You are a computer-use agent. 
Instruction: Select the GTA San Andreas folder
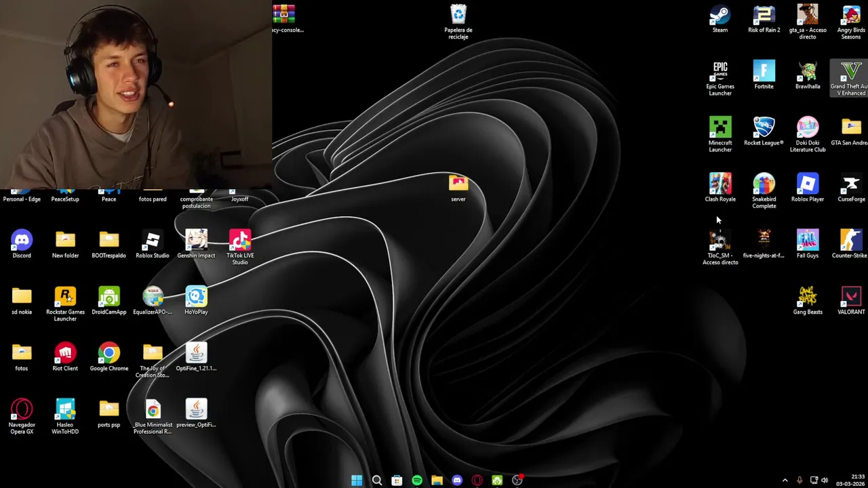tap(850, 131)
